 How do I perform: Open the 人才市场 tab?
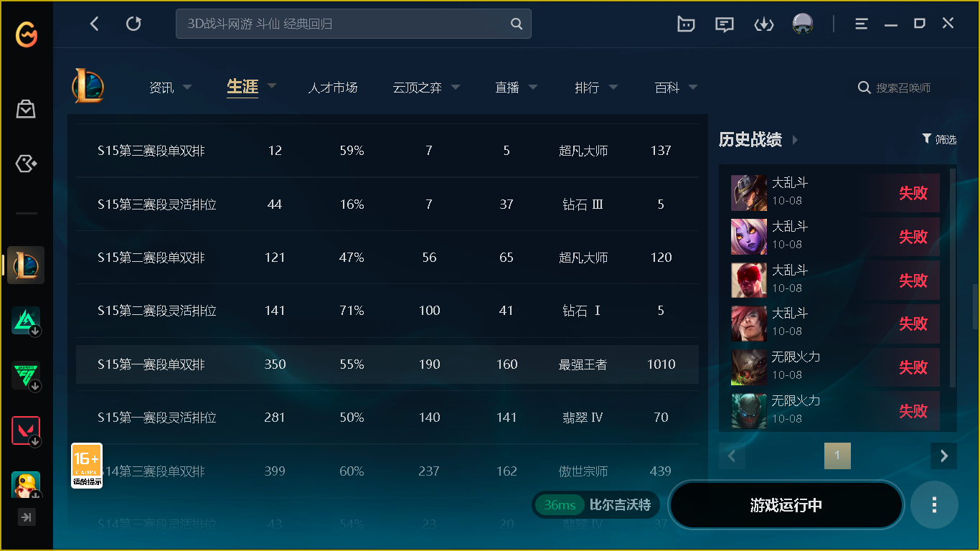point(333,88)
